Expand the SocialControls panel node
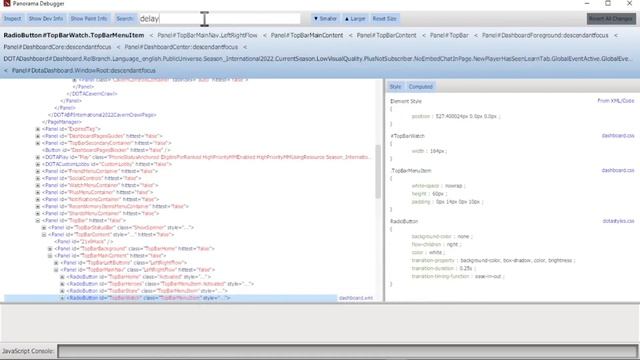 pos(38,178)
